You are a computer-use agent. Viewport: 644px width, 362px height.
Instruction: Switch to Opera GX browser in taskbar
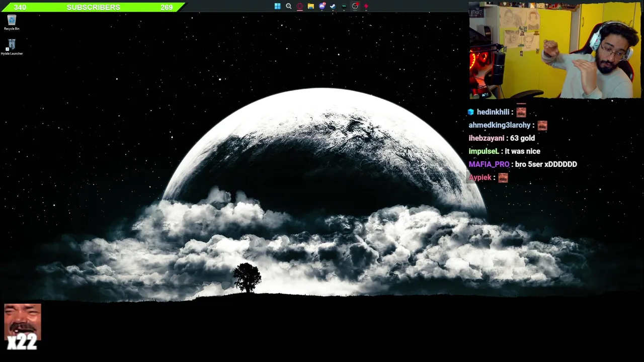pos(299,6)
